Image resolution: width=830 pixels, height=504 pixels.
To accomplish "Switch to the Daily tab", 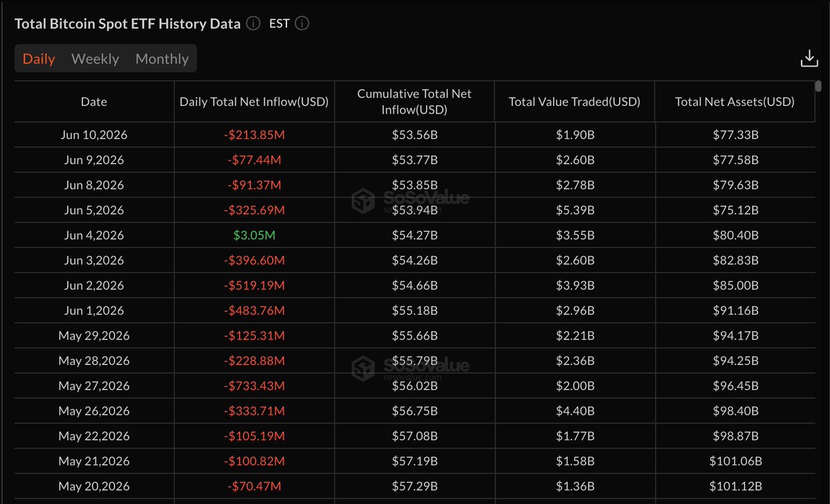I will 39,59.
